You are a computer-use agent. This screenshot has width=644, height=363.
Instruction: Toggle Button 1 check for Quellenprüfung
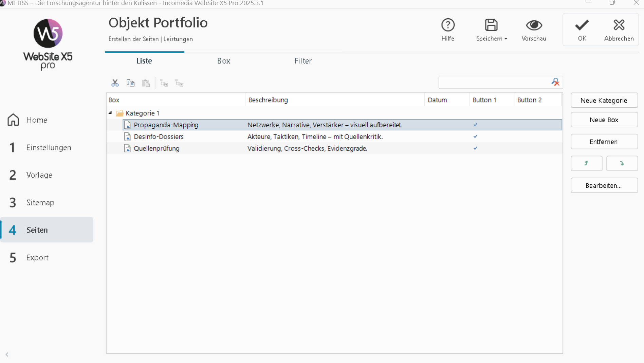[x=475, y=148]
